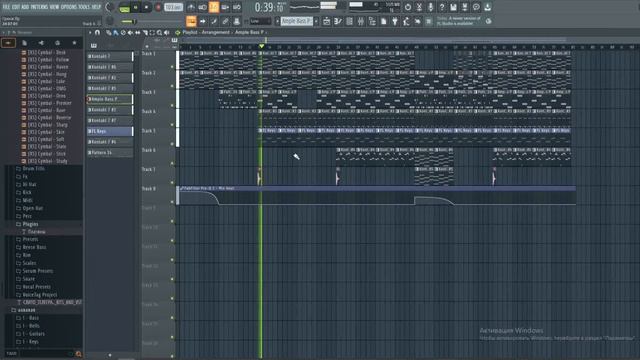Screen dimensions: 640x360
Task: Open the Ample Bass P pattern selector
Action: point(297,21)
